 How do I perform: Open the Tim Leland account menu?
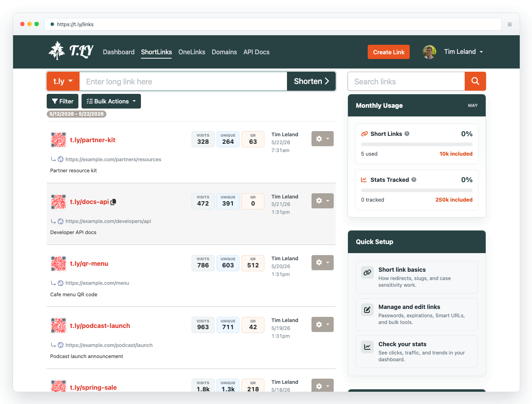[464, 52]
